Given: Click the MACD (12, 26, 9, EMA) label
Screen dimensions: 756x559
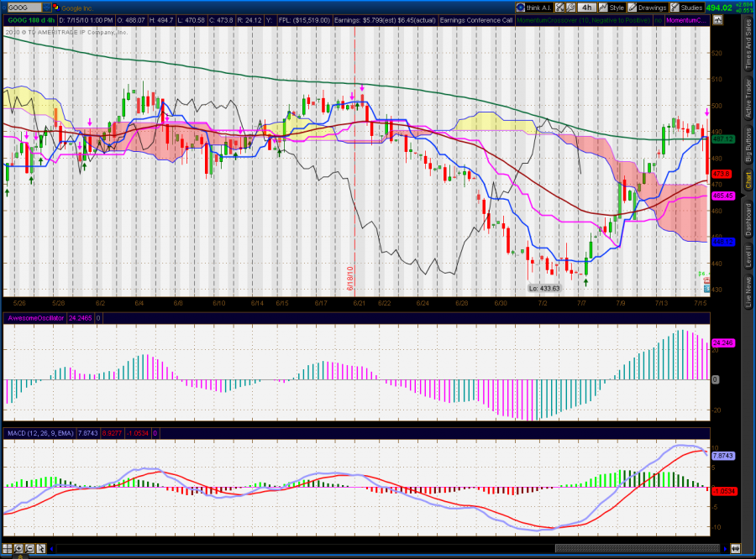Looking at the screenshot, I should 40,433.
